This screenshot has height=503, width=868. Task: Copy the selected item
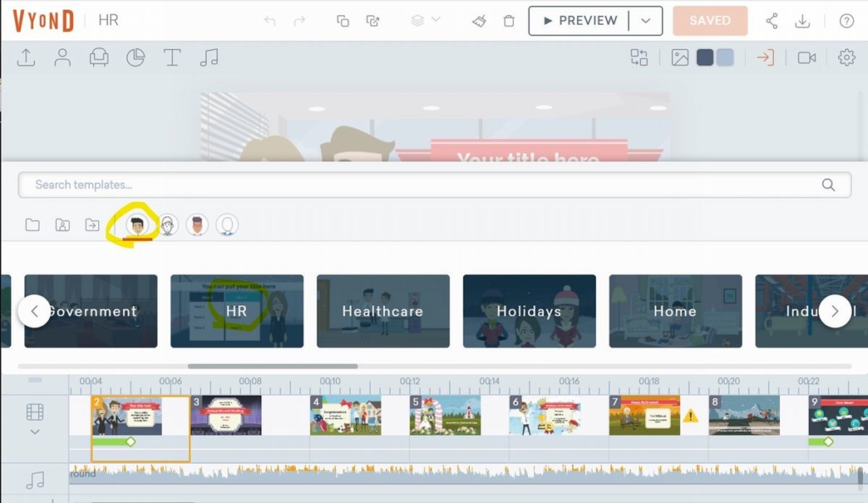click(342, 21)
